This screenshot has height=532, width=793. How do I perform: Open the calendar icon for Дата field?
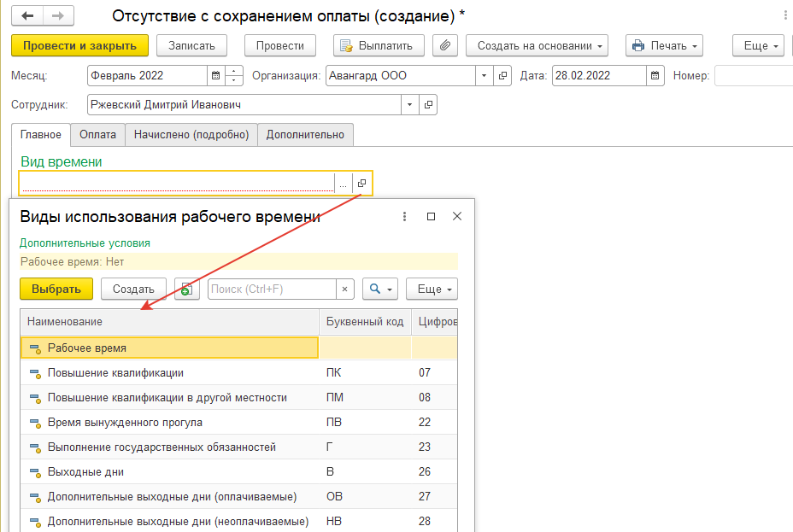pos(655,76)
